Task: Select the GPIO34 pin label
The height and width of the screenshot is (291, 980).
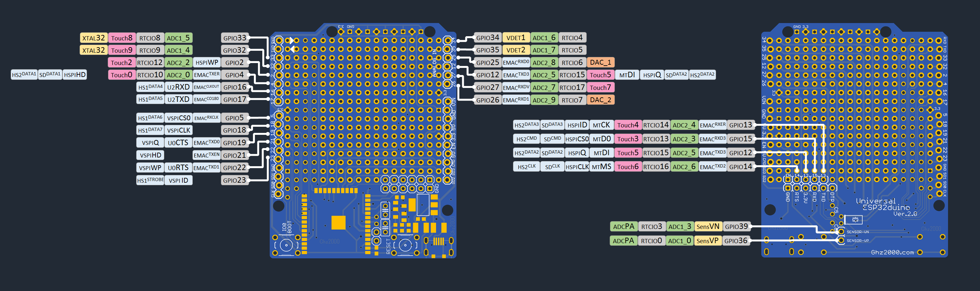Action: click(x=487, y=38)
